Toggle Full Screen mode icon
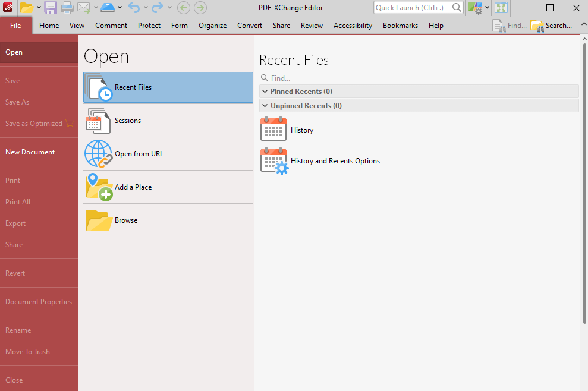Screen dimensions: 588x391 501,8
